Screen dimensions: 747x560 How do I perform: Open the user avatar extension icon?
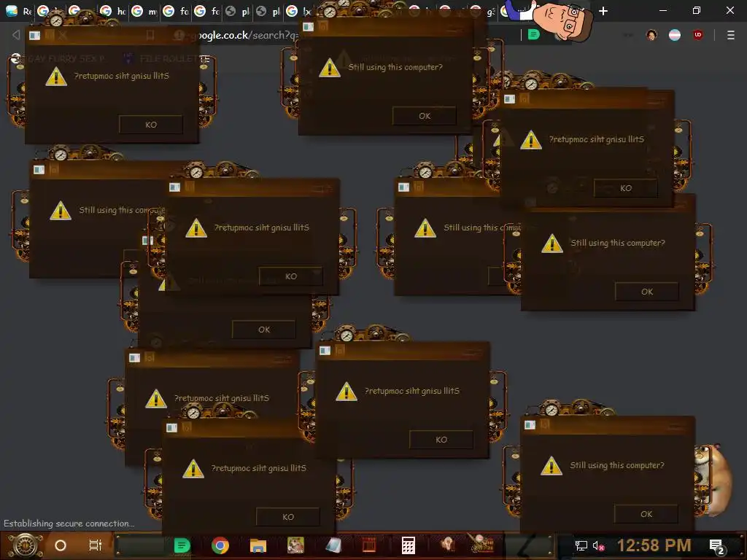click(x=651, y=35)
